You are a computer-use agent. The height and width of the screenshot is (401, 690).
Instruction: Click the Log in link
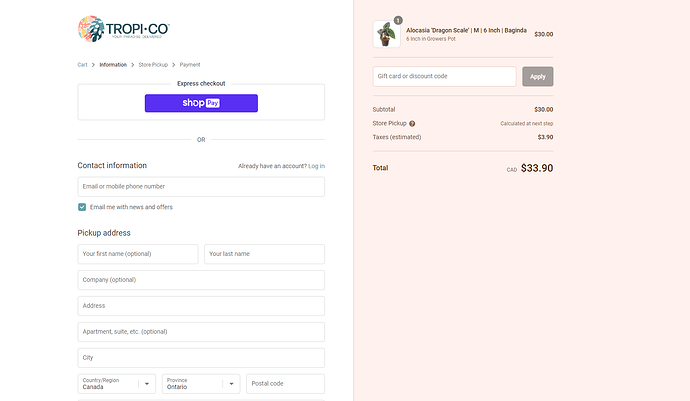click(x=316, y=166)
